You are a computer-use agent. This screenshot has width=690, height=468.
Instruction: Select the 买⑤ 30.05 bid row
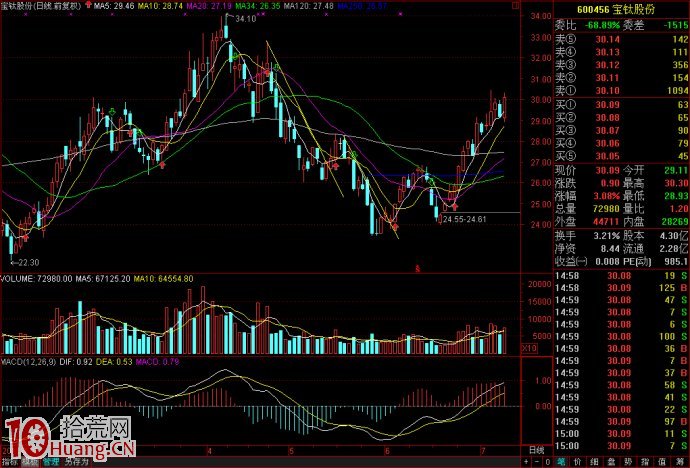(621, 156)
